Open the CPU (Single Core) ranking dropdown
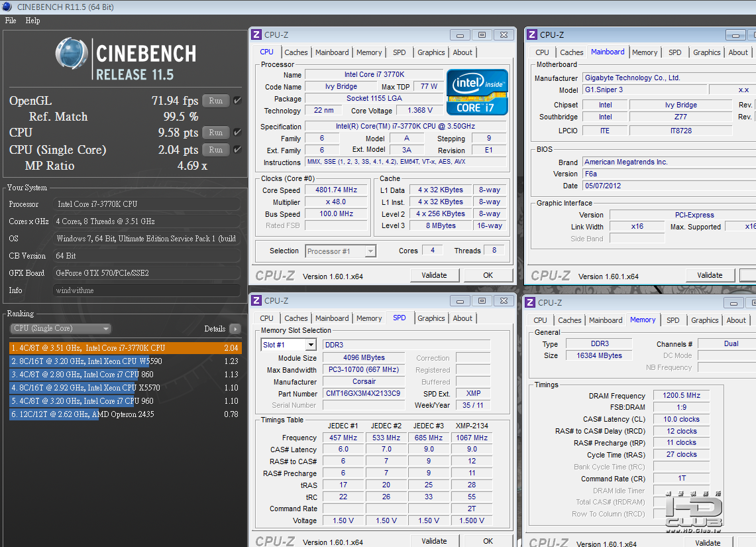The image size is (756, 547). pos(61,328)
